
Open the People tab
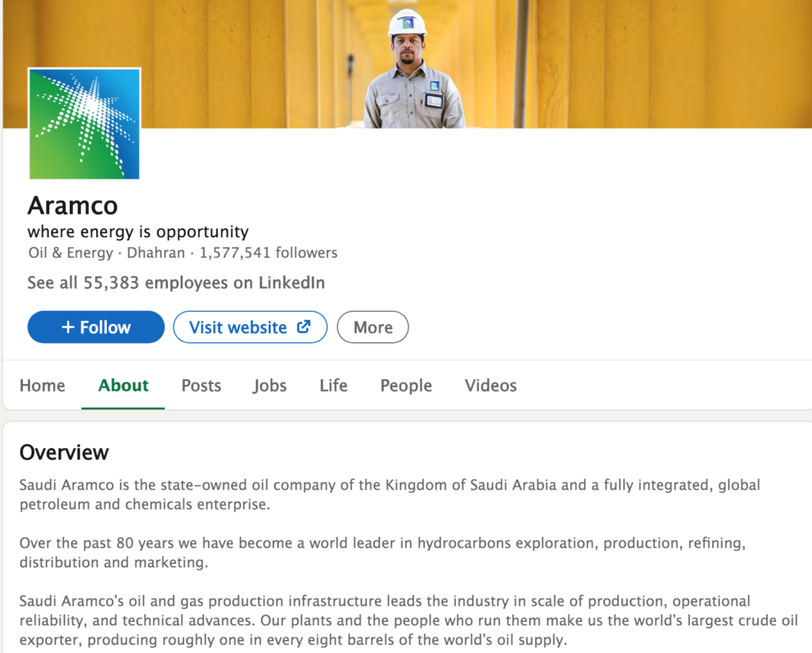coord(406,386)
